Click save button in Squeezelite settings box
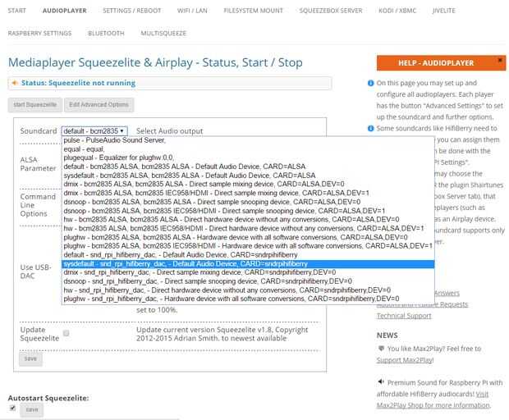The width and height of the screenshot is (509, 420). coord(30,358)
